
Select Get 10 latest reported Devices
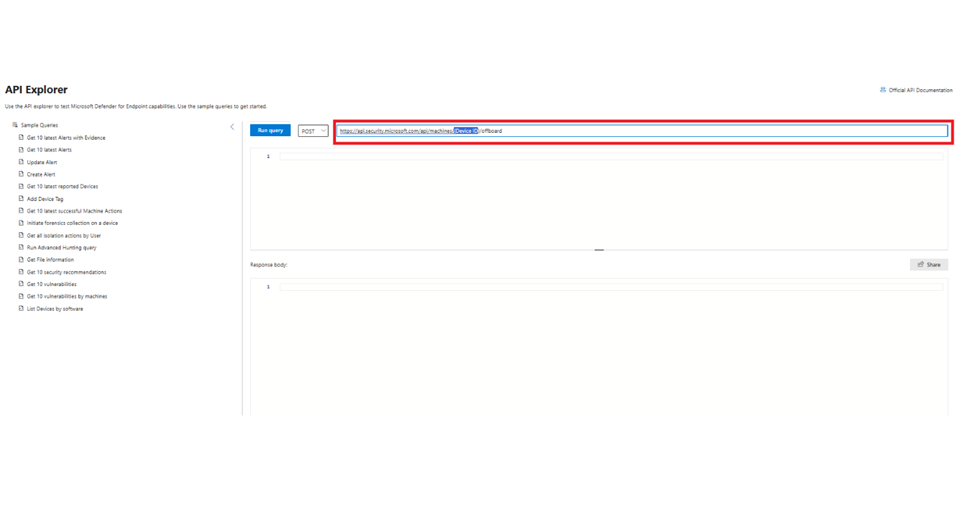(x=62, y=186)
